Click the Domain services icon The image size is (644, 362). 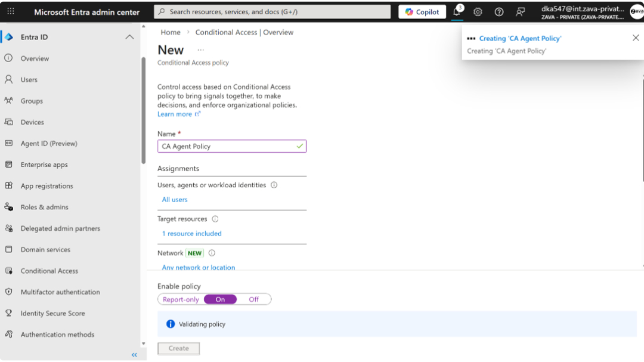pyautogui.click(x=8, y=249)
